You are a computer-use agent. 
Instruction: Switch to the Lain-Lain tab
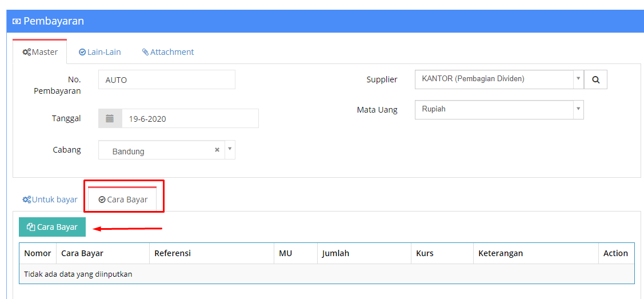coord(100,52)
